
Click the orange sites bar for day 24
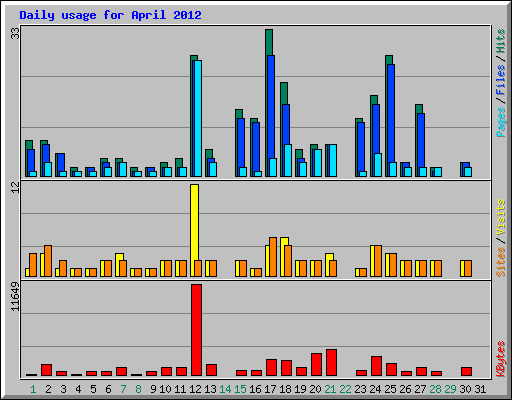click(378, 261)
